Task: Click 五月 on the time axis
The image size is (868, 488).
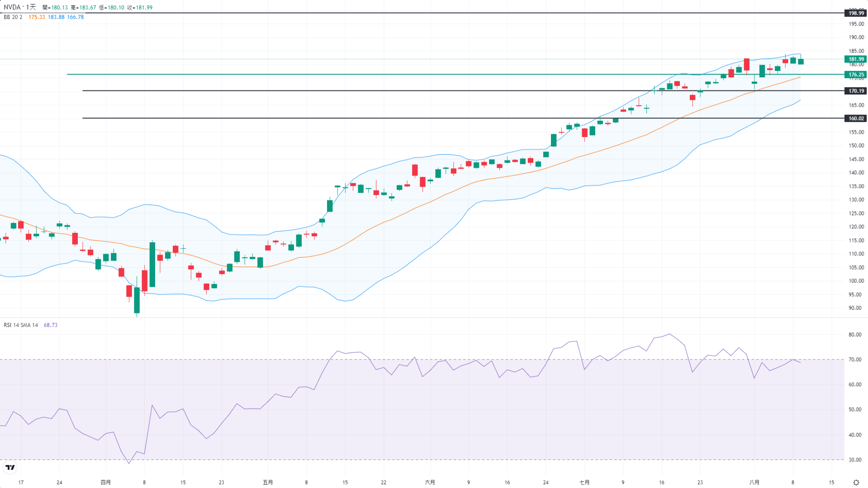Action: pos(268,483)
